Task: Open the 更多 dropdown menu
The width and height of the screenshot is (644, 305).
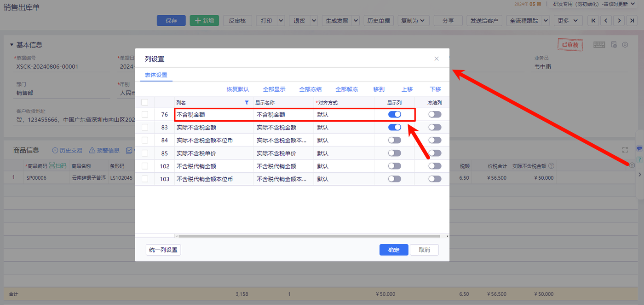Action: (x=568, y=21)
